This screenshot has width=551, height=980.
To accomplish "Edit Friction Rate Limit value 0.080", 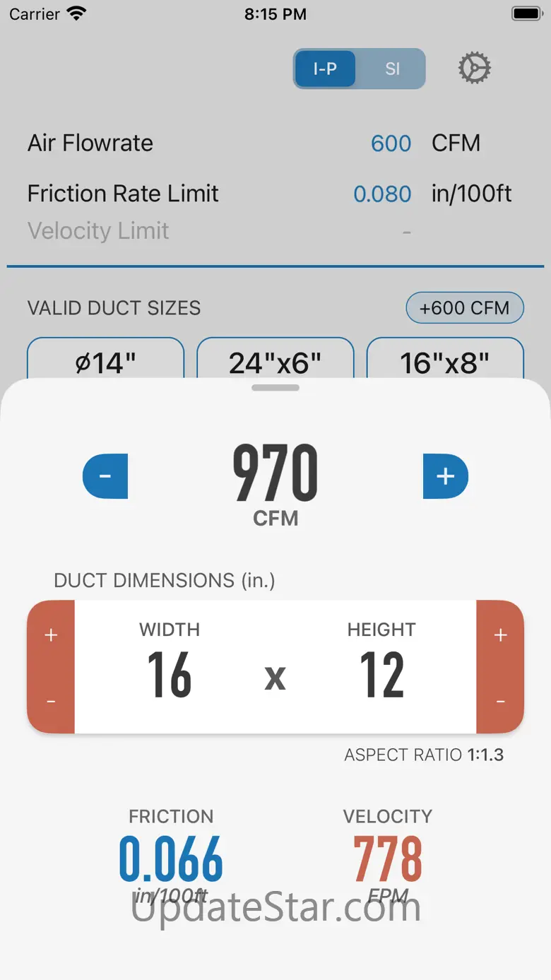I will (x=382, y=194).
